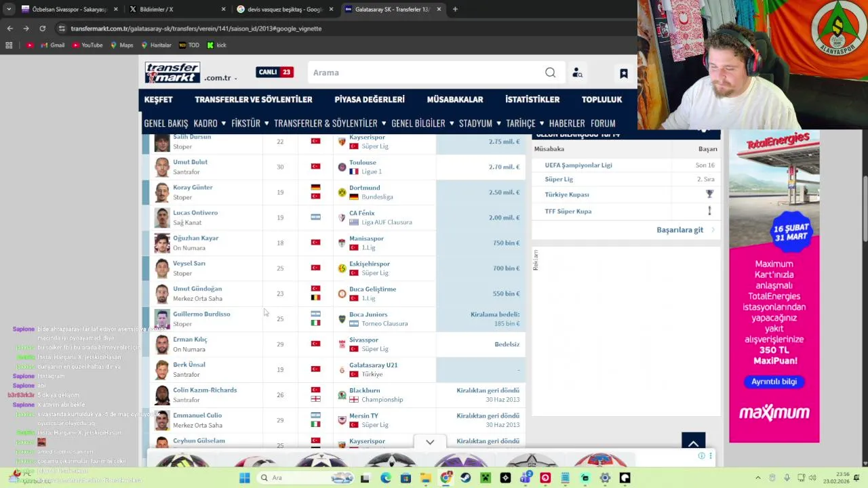Open Koray Günter player link
The height and width of the screenshot is (488, 868).
coord(193,187)
